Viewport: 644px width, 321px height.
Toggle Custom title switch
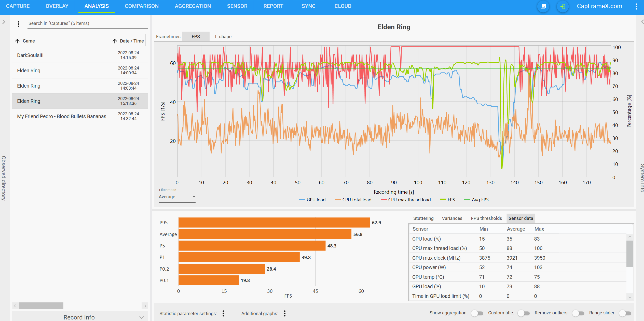click(x=524, y=313)
